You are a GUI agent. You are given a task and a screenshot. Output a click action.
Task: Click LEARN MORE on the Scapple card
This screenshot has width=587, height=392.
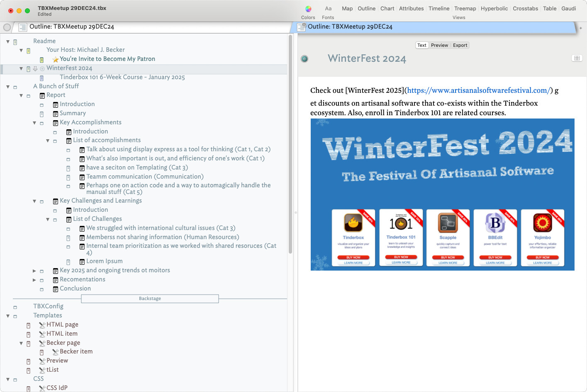coord(448,263)
